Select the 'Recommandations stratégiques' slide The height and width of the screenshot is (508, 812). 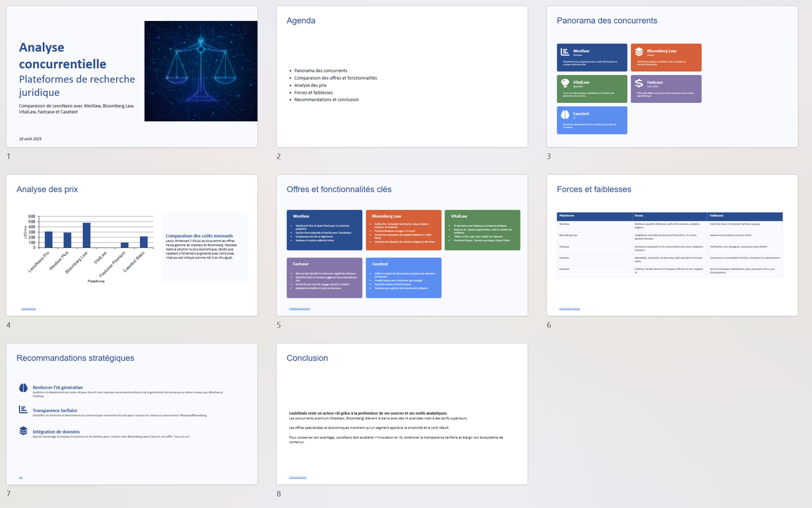pyautogui.click(x=132, y=414)
